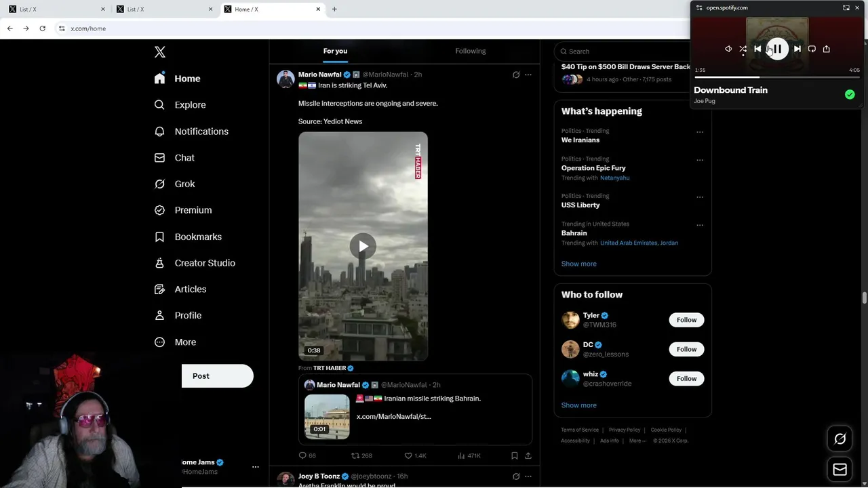
Task: Follow DC @zero_lessons
Action: pos(686,349)
